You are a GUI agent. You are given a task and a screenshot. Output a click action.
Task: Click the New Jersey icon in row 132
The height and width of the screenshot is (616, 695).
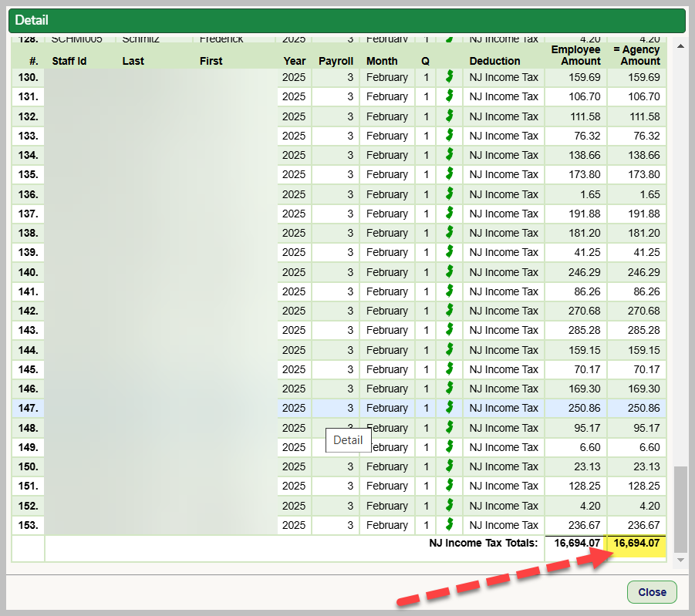[450, 116]
